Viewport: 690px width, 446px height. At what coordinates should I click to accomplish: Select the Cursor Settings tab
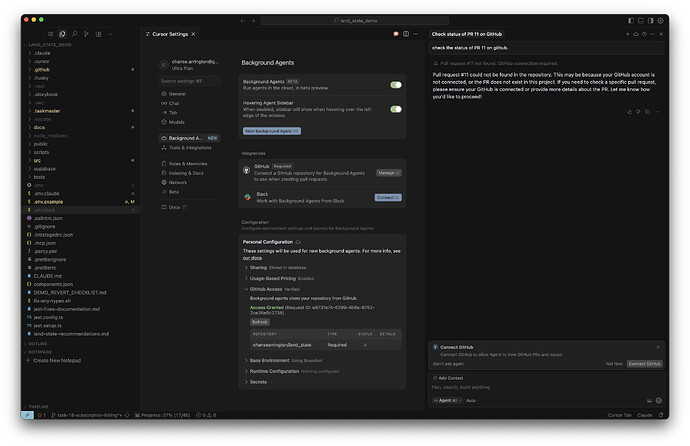(170, 34)
